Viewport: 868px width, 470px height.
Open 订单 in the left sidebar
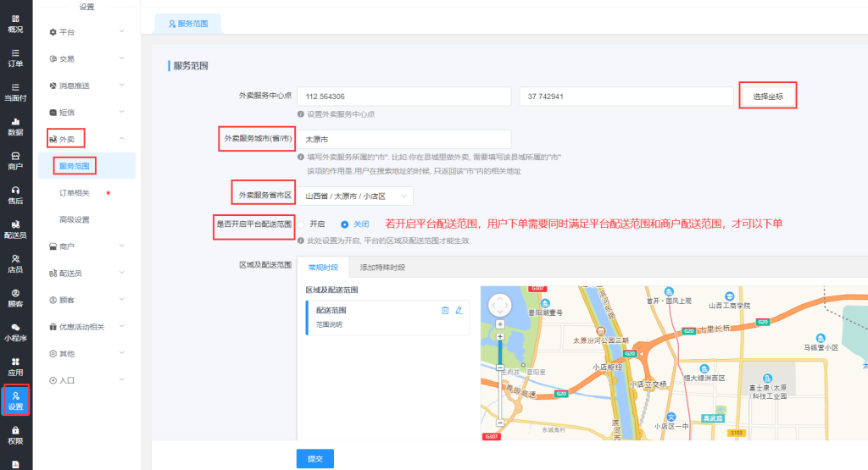(x=15, y=57)
